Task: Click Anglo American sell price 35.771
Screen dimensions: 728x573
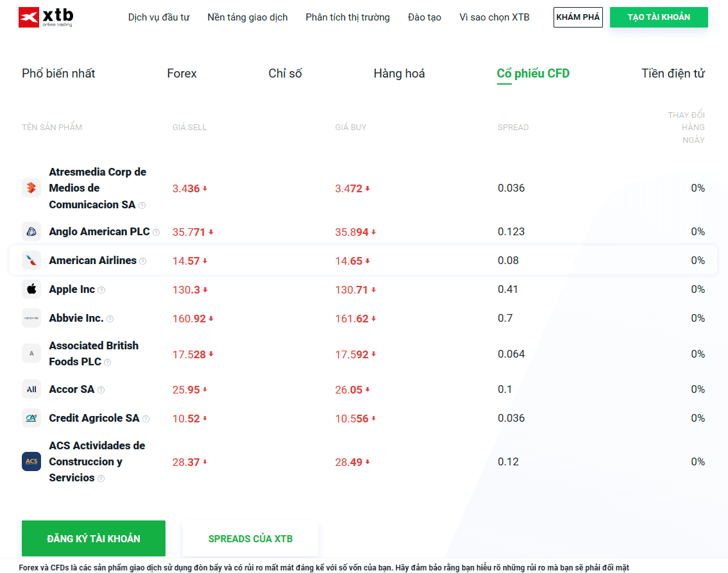Action: tap(189, 232)
